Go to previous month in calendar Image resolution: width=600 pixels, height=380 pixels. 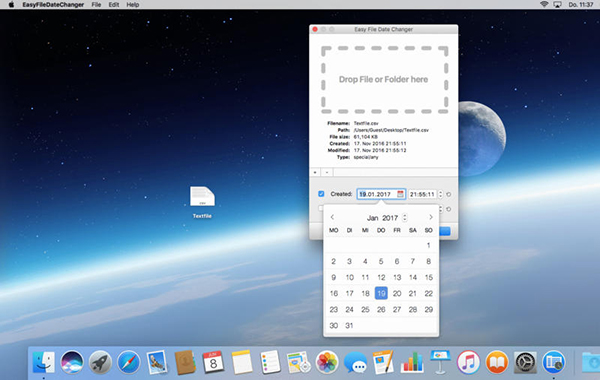(x=332, y=217)
